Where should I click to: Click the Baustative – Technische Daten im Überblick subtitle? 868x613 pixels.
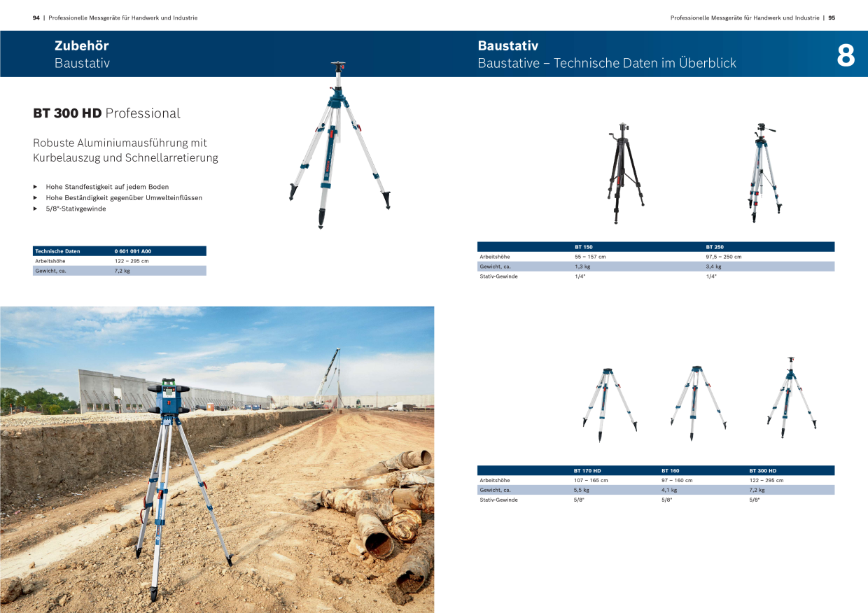click(x=607, y=63)
